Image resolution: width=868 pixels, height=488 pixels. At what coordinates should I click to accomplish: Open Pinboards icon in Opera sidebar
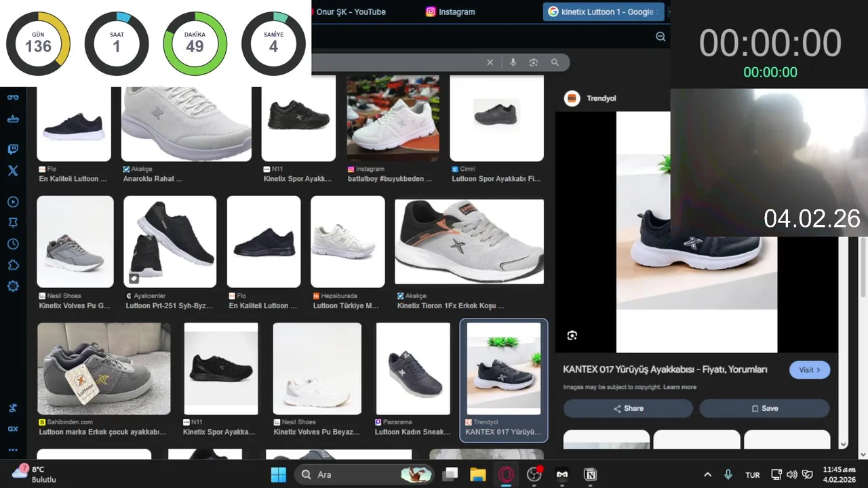(x=13, y=223)
